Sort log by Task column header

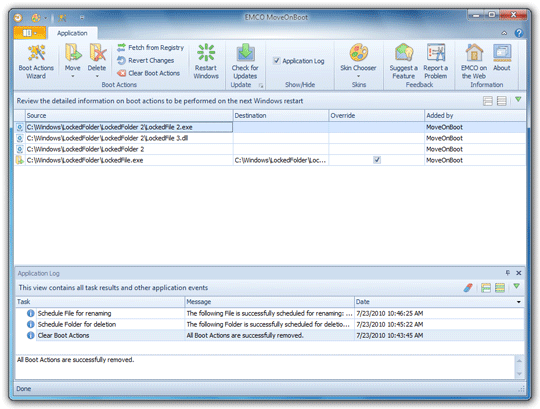(x=100, y=302)
